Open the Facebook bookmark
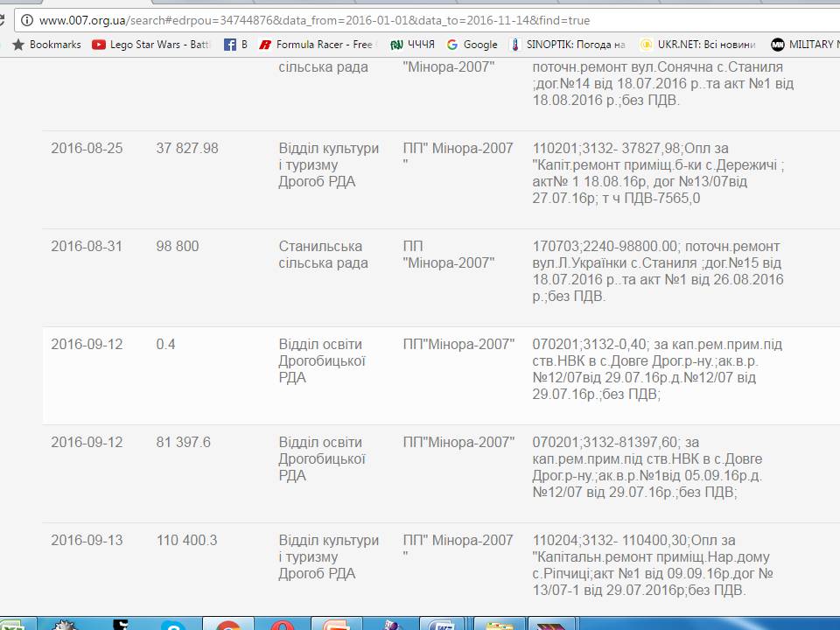 [234, 45]
